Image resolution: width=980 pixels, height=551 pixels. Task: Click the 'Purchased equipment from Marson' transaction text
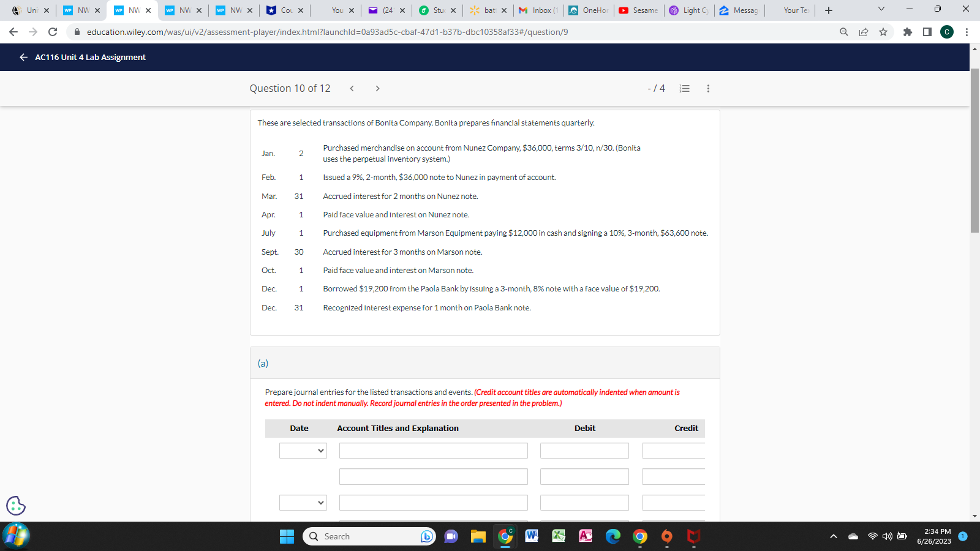point(516,233)
